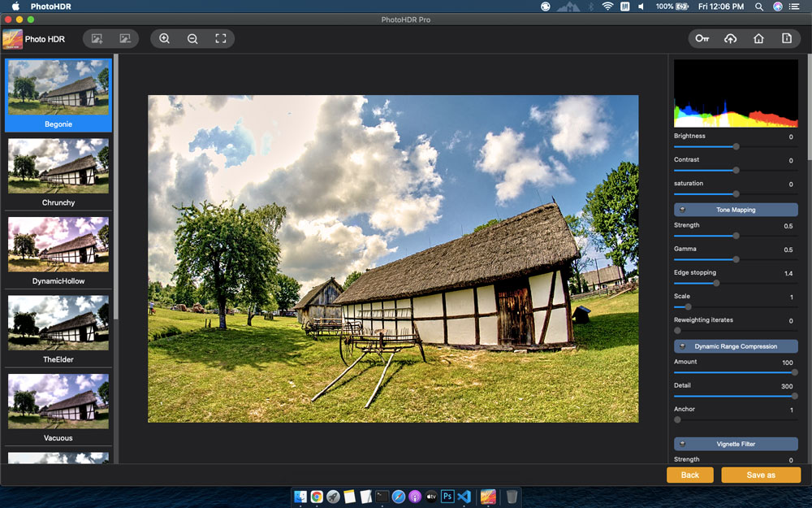The image size is (812, 508).
Task: Open Podcasts in the dock
Action: (415, 497)
